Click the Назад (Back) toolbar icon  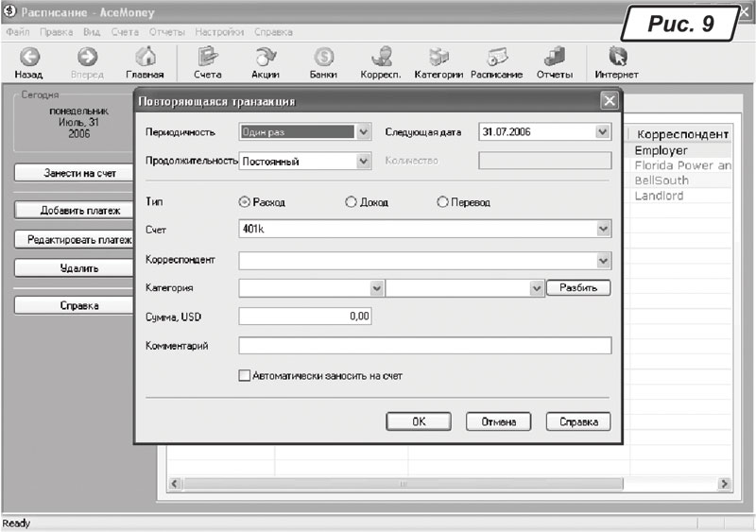pos(28,62)
